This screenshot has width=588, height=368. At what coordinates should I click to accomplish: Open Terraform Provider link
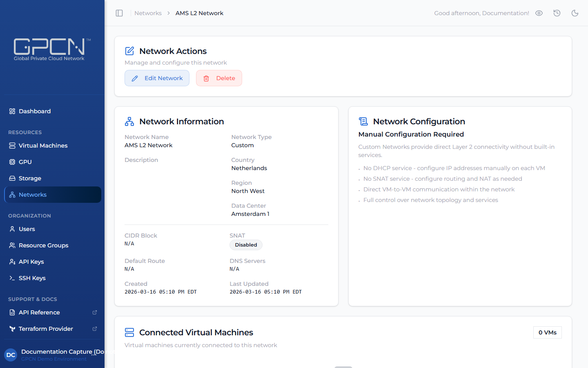pyautogui.click(x=53, y=329)
